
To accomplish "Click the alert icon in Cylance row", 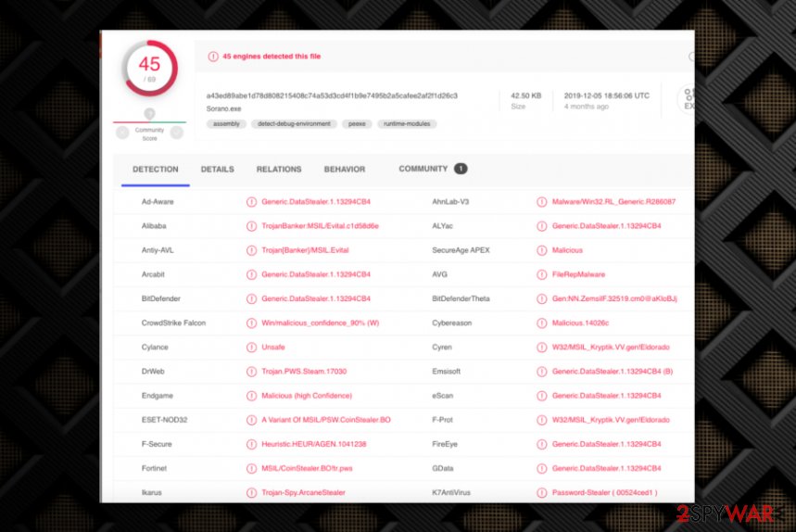I will tap(251, 348).
